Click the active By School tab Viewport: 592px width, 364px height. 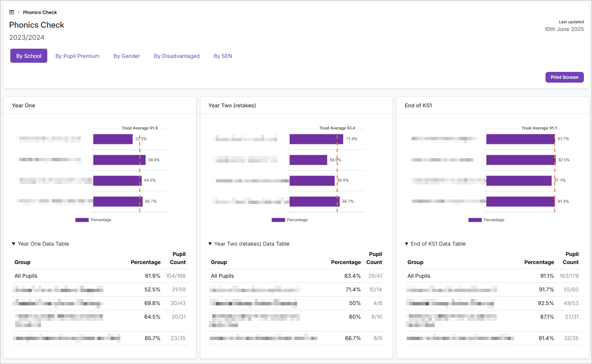29,56
